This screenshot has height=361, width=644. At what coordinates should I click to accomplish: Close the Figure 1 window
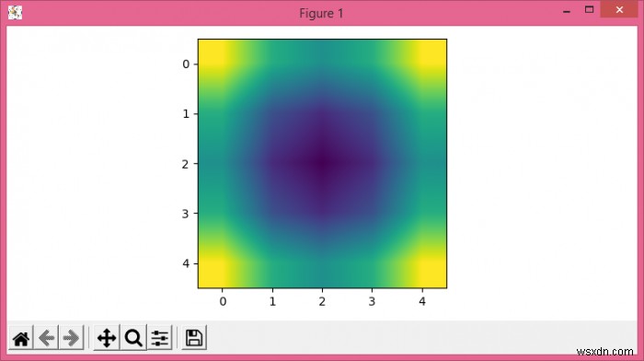coord(619,10)
